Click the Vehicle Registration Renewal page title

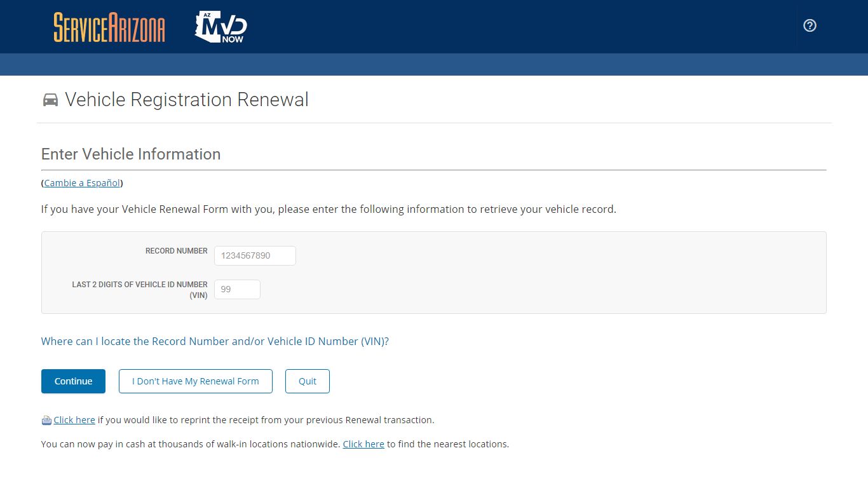(x=187, y=100)
